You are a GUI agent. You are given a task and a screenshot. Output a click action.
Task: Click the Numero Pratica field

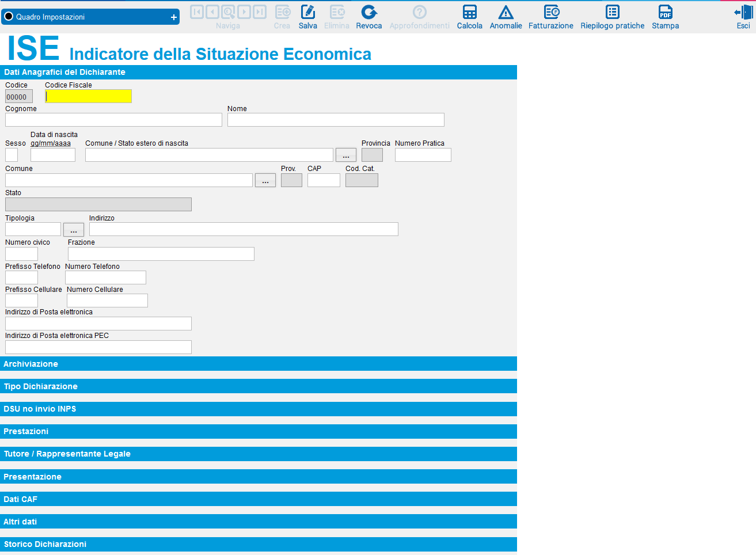(423, 155)
